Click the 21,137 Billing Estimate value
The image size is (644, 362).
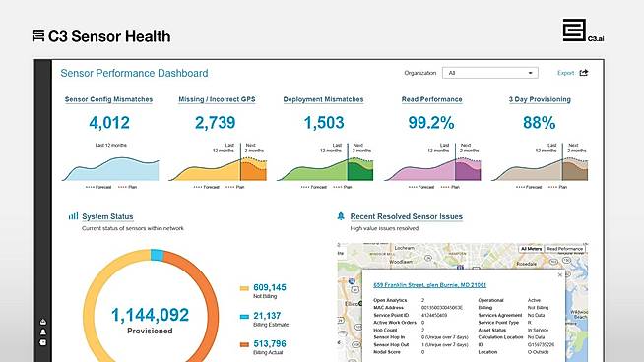point(267,316)
